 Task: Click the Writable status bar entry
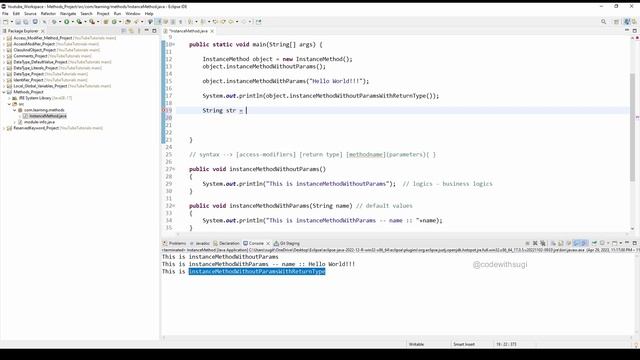click(416, 344)
